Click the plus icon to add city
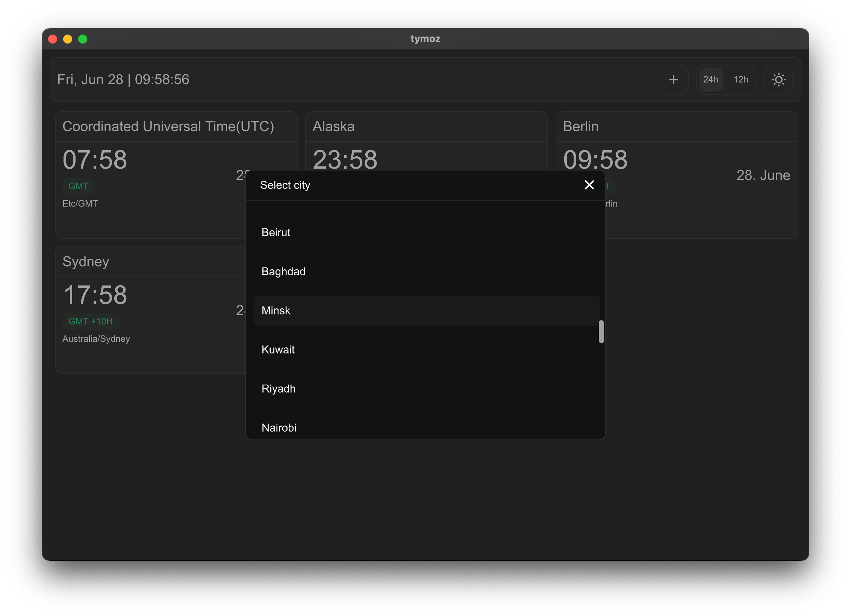This screenshot has height=616, width=851. (x=673, y=80)
